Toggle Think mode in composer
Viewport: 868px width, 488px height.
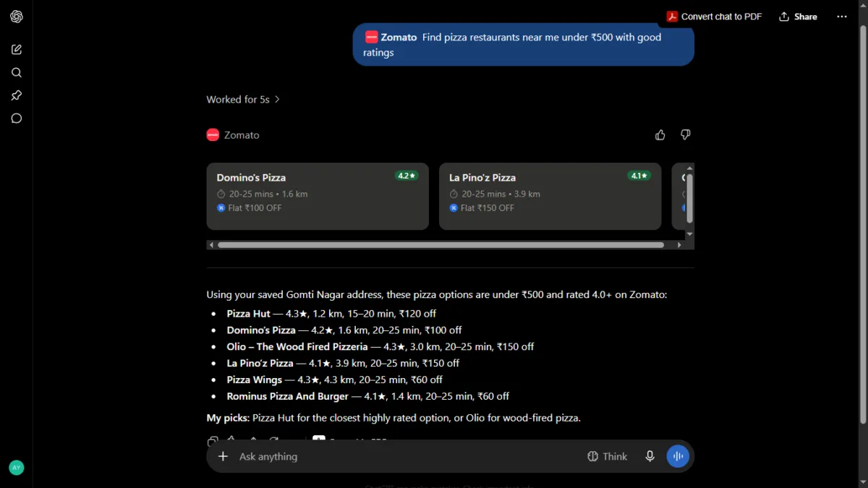coord(608,456)
